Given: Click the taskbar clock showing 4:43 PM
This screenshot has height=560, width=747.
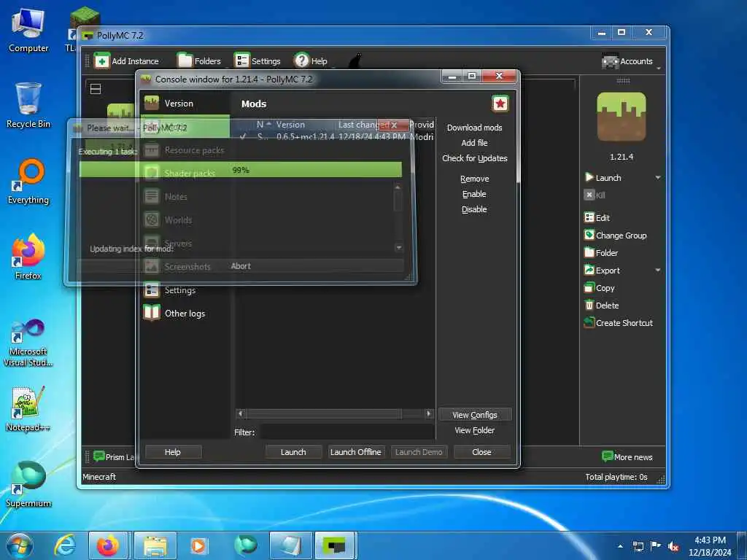Looking at the screenshot, I should click(x=710, y=545).
